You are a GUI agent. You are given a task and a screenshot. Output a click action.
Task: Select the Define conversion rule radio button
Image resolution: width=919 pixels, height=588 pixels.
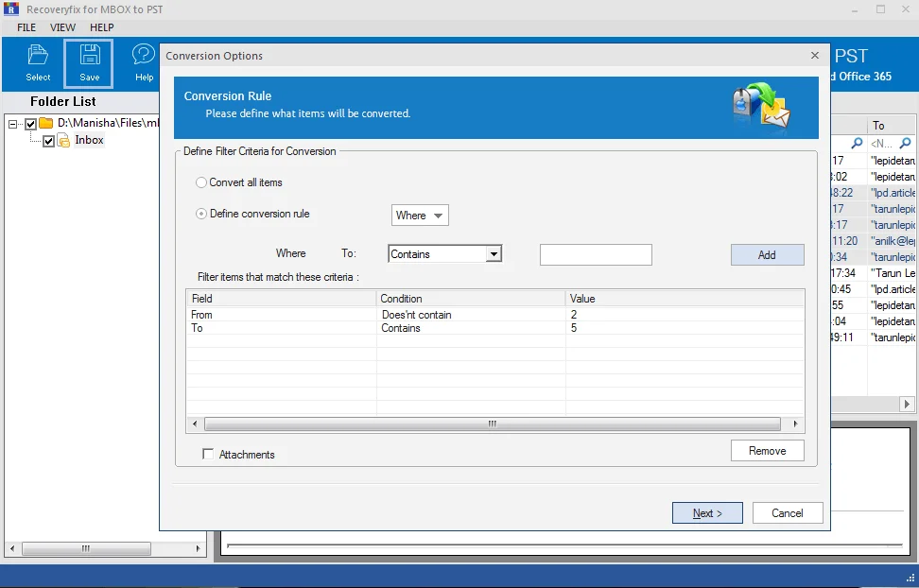201,214
